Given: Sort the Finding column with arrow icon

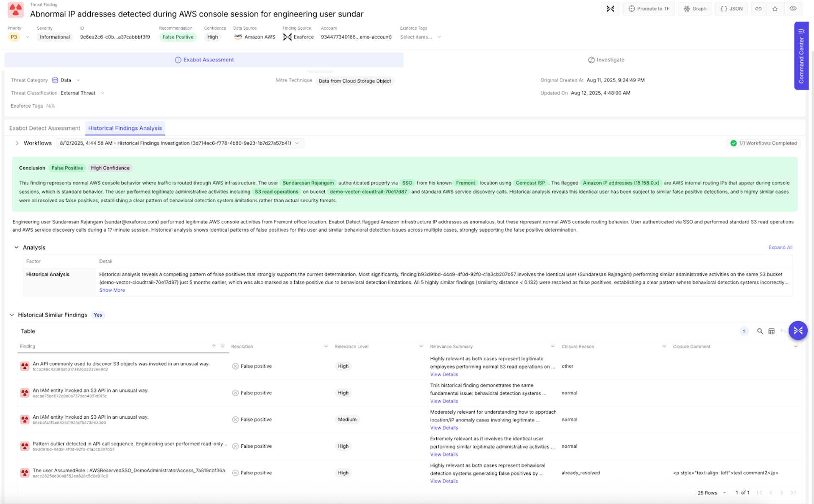Looking at the screenshot, I should pos(214,346).
